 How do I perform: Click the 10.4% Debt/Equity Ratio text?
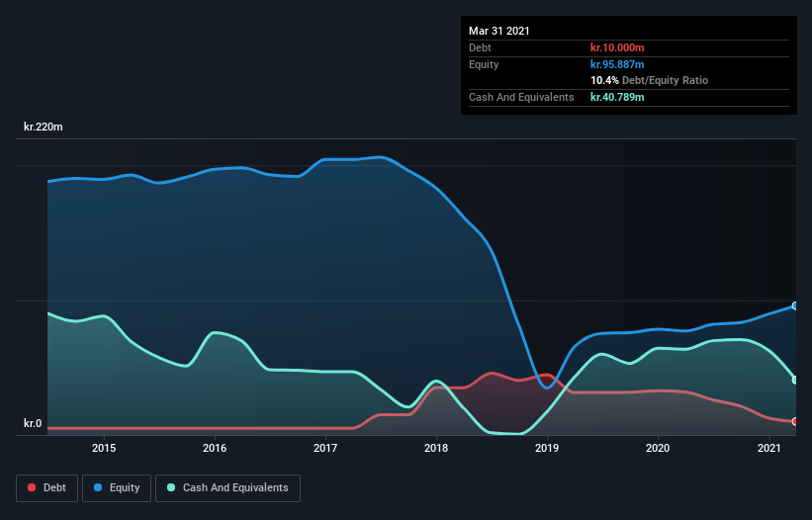click(x=650, y=80)
